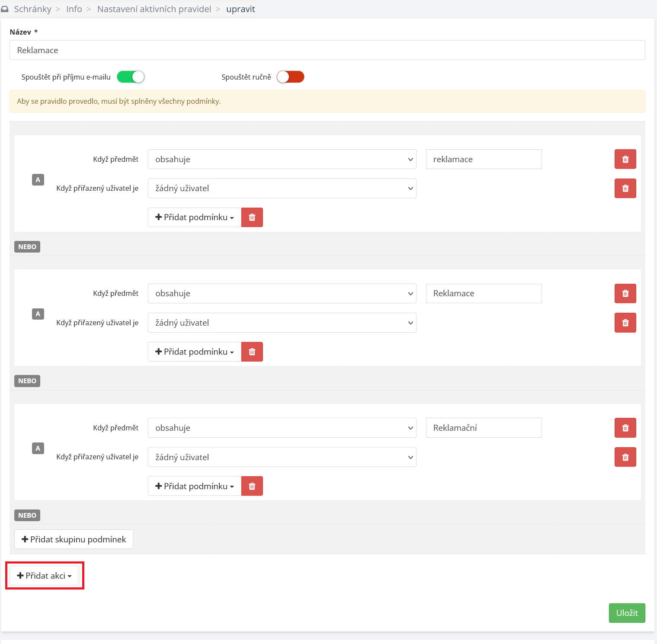
Task: Remove the 'Reklamační' condition group via trash button
Action: tap(252, 486)
